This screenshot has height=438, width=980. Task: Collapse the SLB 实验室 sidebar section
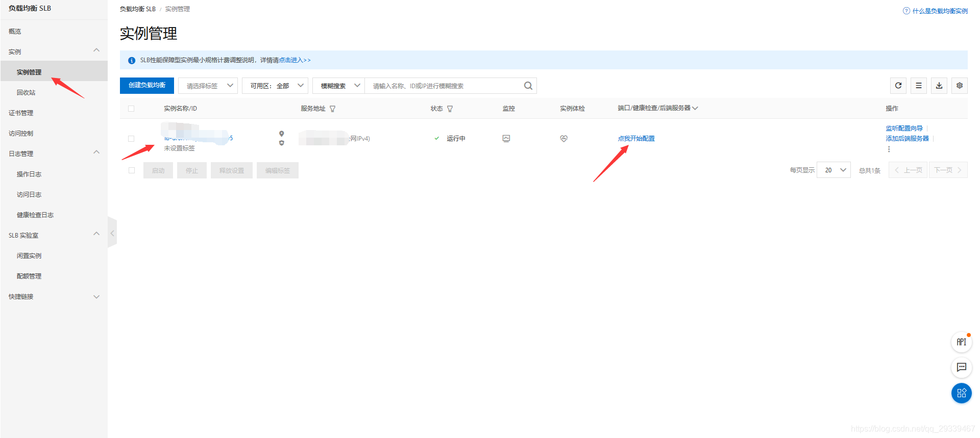(x=96, y=234)
